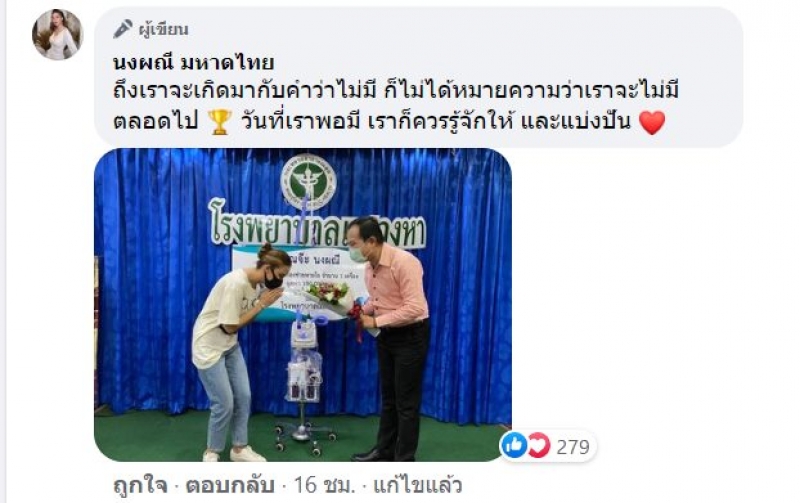800x503 pixels.
Task: Click the trophy emoji in the comment
Action: [x=220, y=121]
